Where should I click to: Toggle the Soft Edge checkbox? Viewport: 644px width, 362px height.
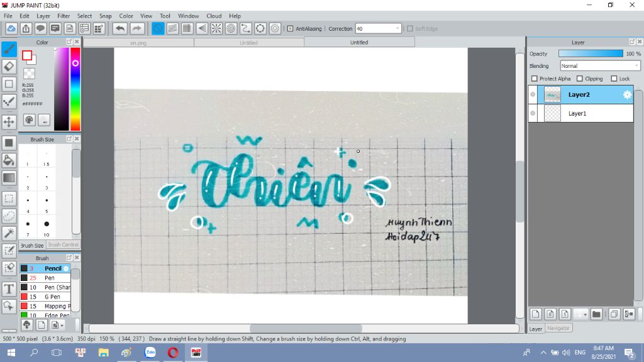point(410,29)
